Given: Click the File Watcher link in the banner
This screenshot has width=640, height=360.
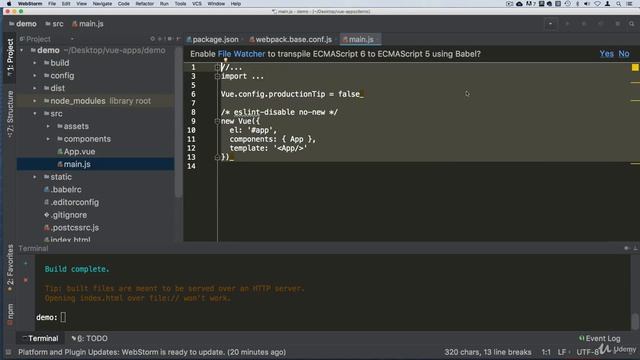Looking at the screenshot, I should [x=241, y=54].
